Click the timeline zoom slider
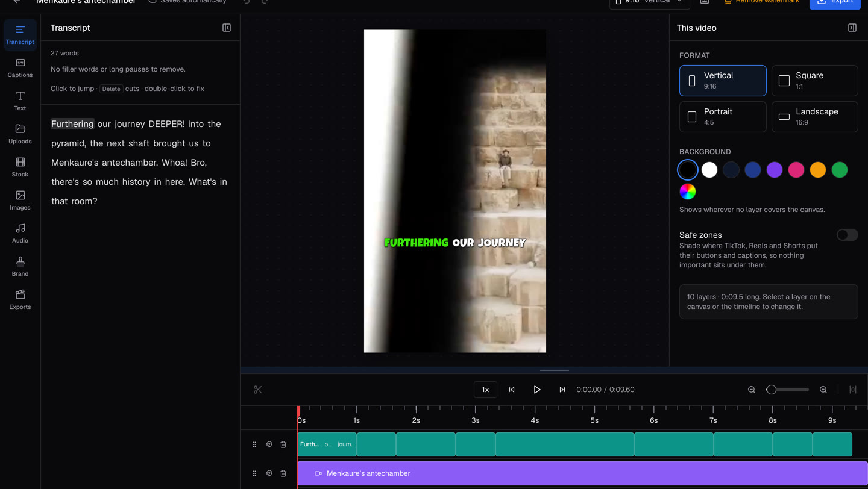Screen dimensions: 868x489 [788, 390]
